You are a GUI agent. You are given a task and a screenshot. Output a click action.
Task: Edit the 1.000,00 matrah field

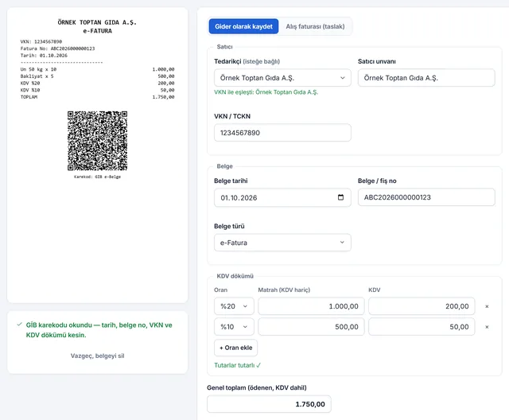click(311, 306)
